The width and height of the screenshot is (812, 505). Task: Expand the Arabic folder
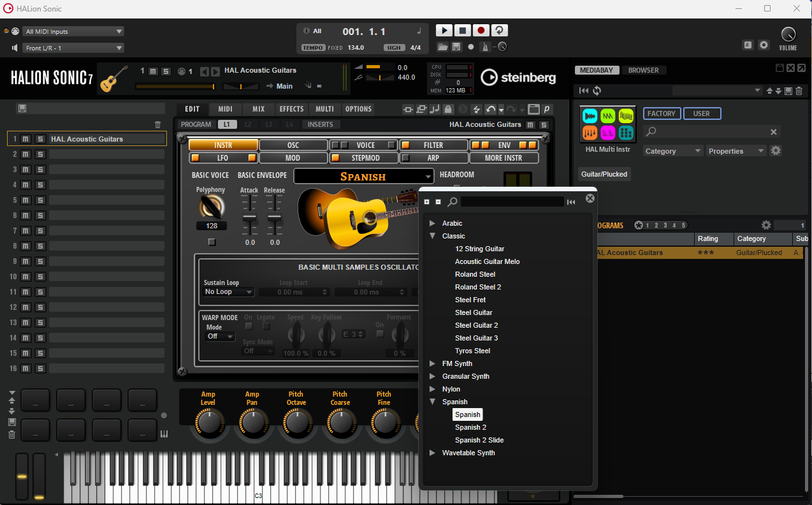433,223
